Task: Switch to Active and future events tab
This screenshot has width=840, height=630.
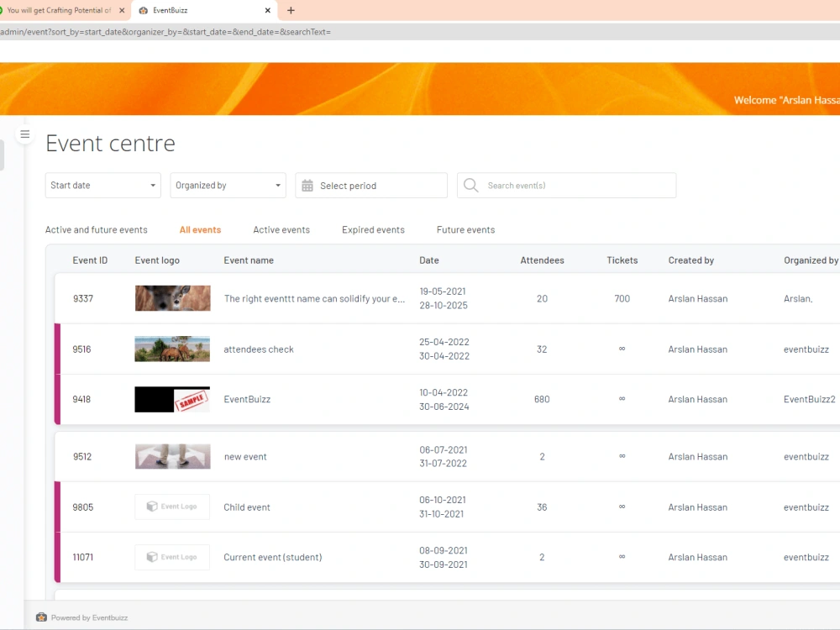Action: click(97, 230)
